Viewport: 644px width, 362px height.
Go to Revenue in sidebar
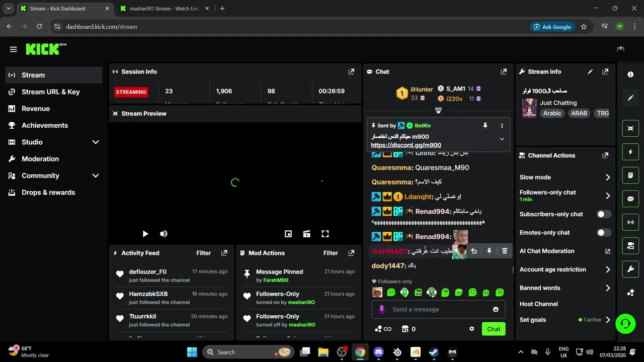tap(53, 109)
